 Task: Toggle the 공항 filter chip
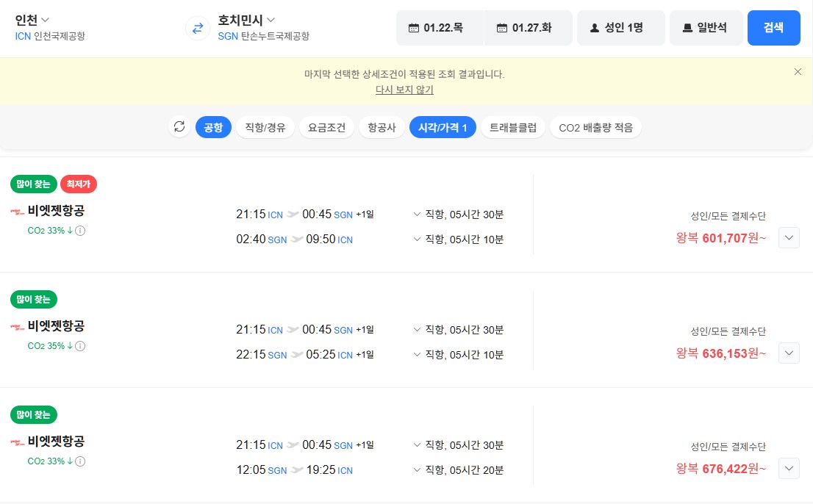pyautogui.click(x=213, y=127)
